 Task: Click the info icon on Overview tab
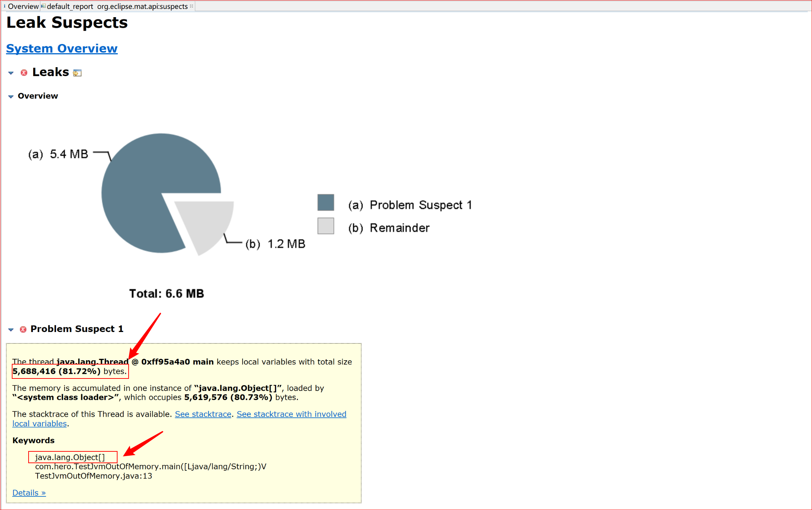point(4,6)
